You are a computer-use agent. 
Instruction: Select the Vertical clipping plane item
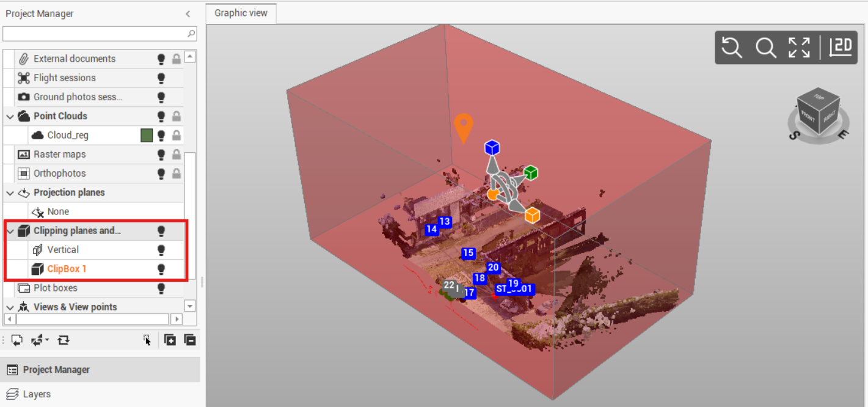click(63, 249)
